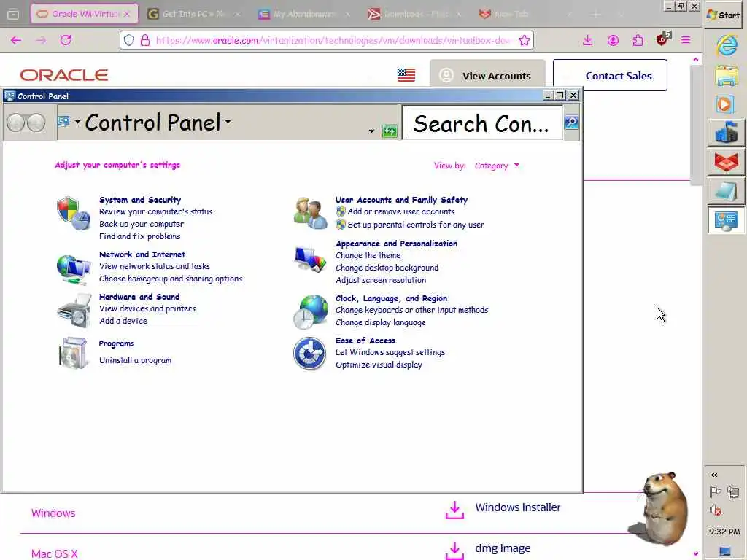The height and width of the screenshot is (560, 747).
Task: Click the uBlock Origin shield icon
Action: (x=662, y=39)
